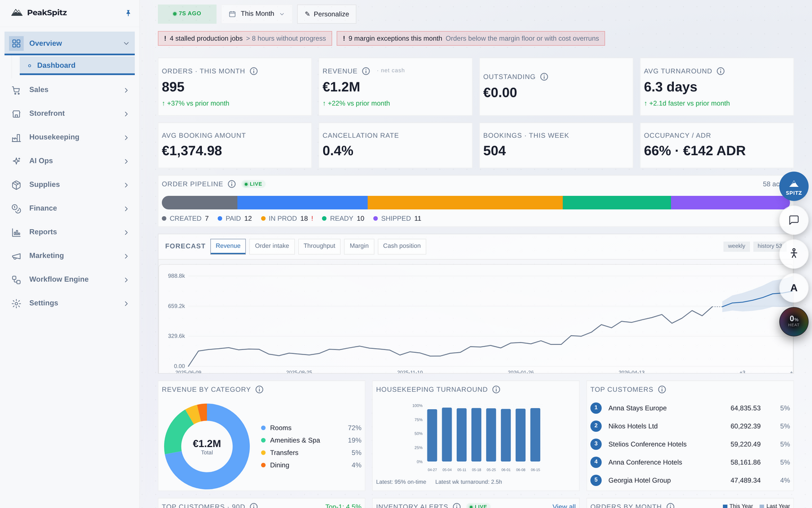Viewport: 812px width, 508px height.
Task: Switch to Margin forecast tab
Action: 359,246
